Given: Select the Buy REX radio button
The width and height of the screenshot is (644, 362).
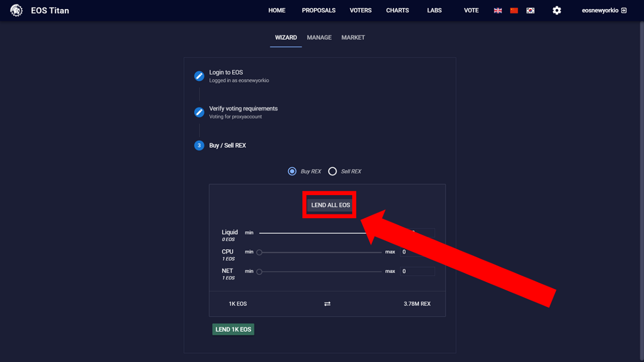Looking at the screenshot, I should click(x=292, y=171).
